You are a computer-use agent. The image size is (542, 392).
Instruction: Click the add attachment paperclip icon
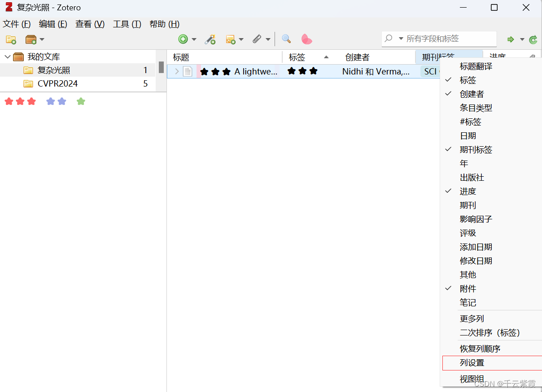pyautogui.click(x=257, y=39)
